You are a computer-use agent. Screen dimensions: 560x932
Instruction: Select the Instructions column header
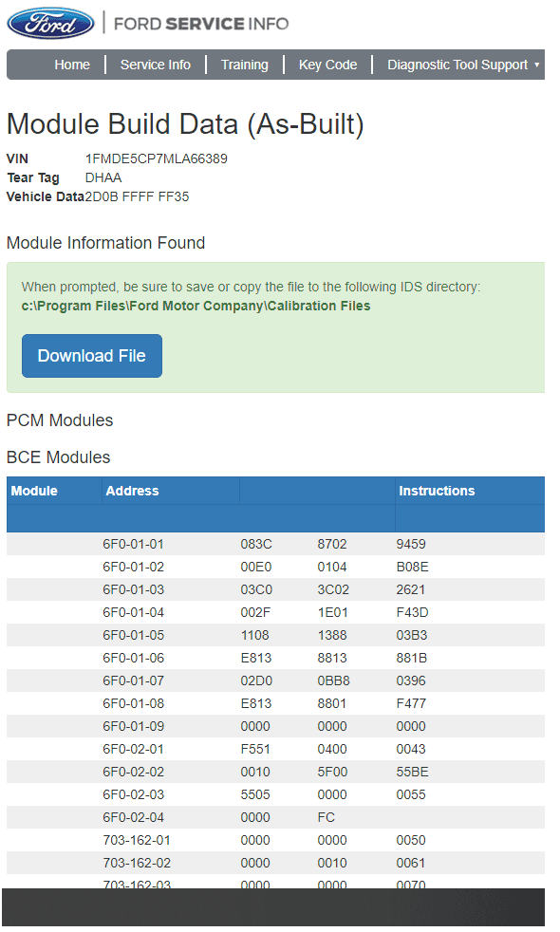coord(437,491)
